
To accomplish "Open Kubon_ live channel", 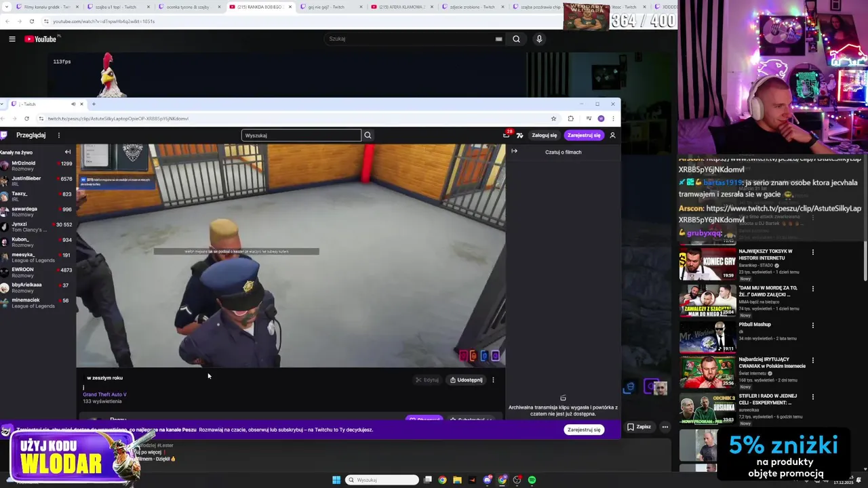I will tap(37, 242).
